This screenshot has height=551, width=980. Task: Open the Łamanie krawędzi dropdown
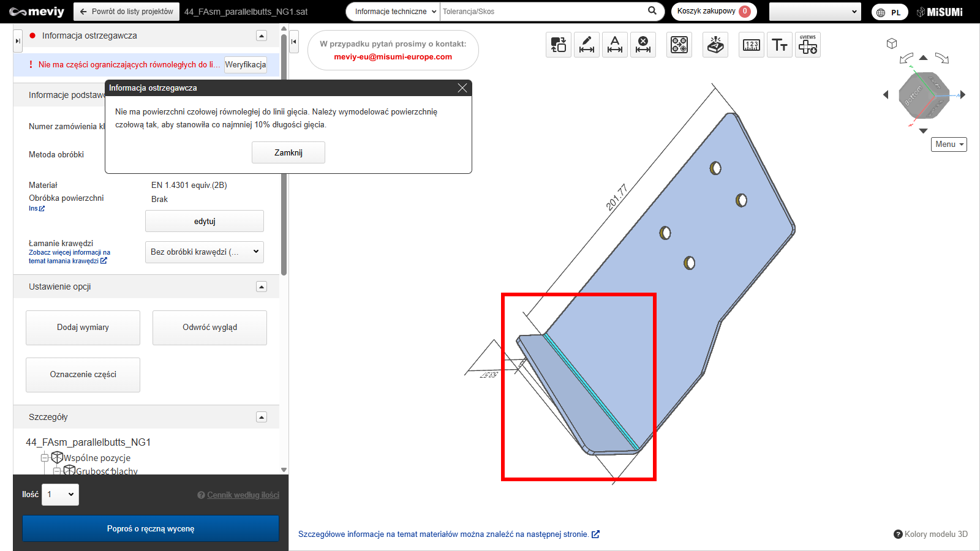tap(204, 252)
